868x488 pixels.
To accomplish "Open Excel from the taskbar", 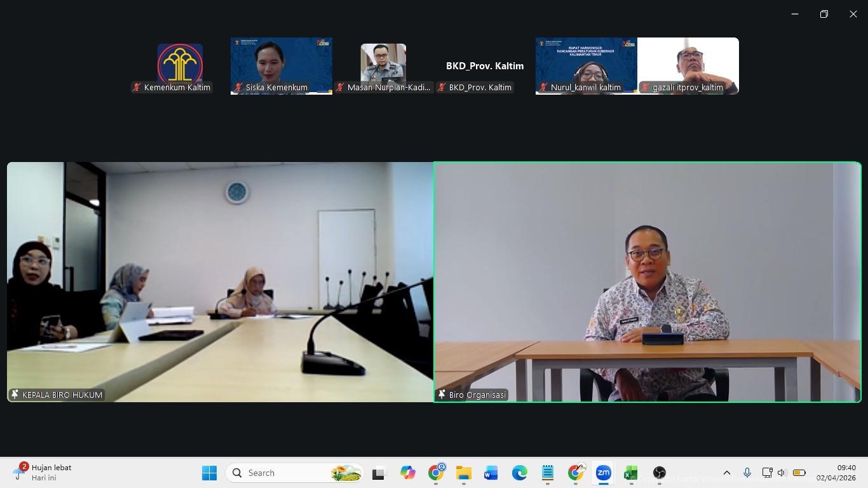I will [x=630, y=473].
